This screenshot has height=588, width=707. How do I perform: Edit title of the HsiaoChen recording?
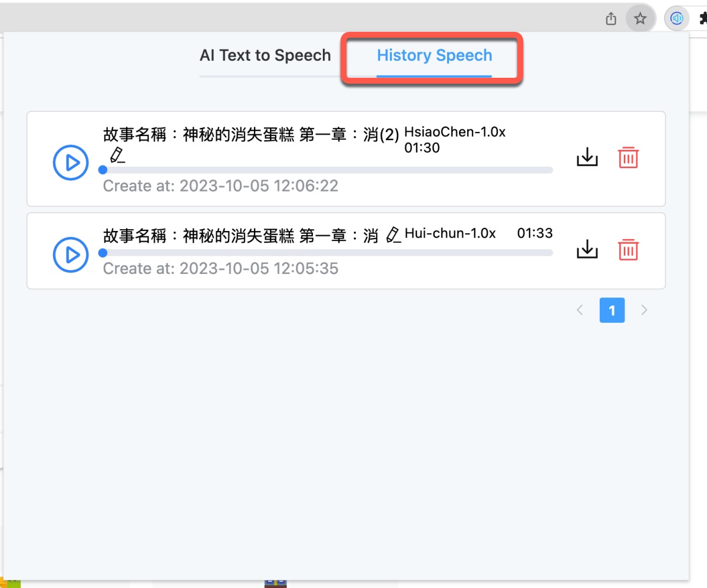117,156
